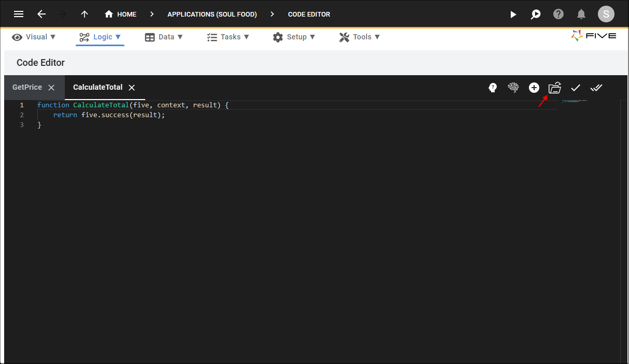Click the AI brain icon
Screen dimensions: 629x364
513,88
